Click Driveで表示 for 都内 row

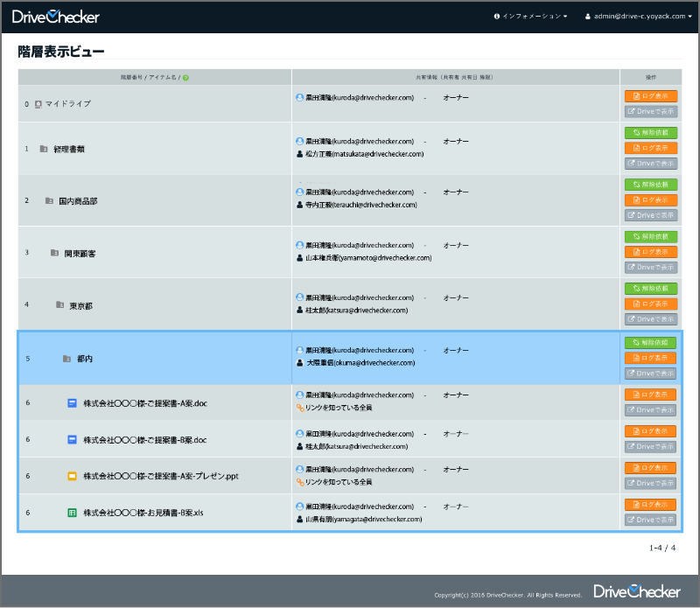650,374
